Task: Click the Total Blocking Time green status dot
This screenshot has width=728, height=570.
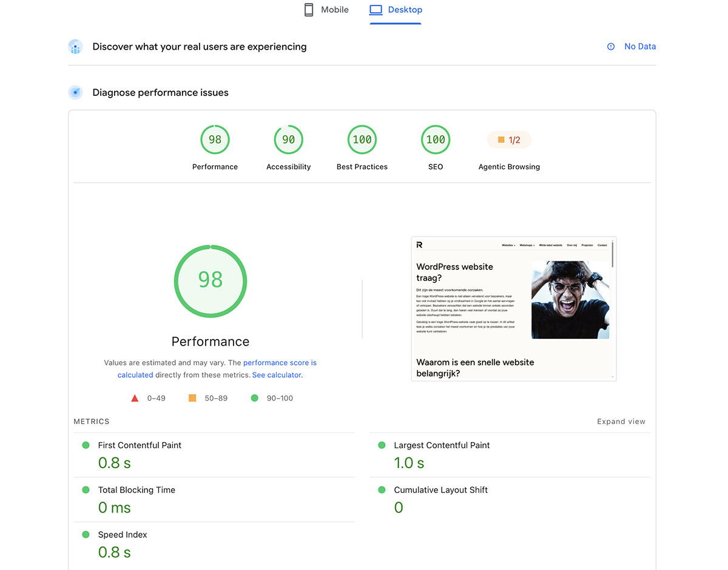Action: 86,490
